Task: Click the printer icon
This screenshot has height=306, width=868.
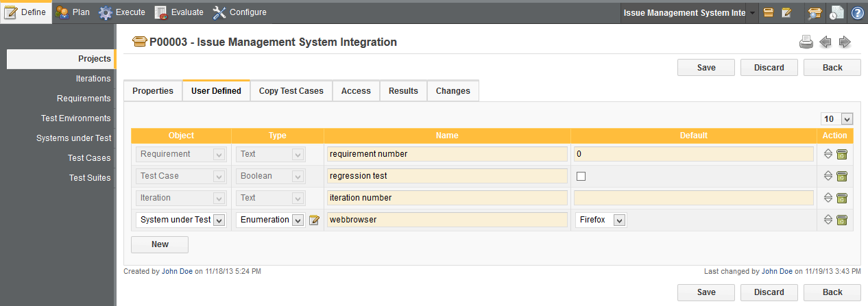Action: tap(806, 42)
